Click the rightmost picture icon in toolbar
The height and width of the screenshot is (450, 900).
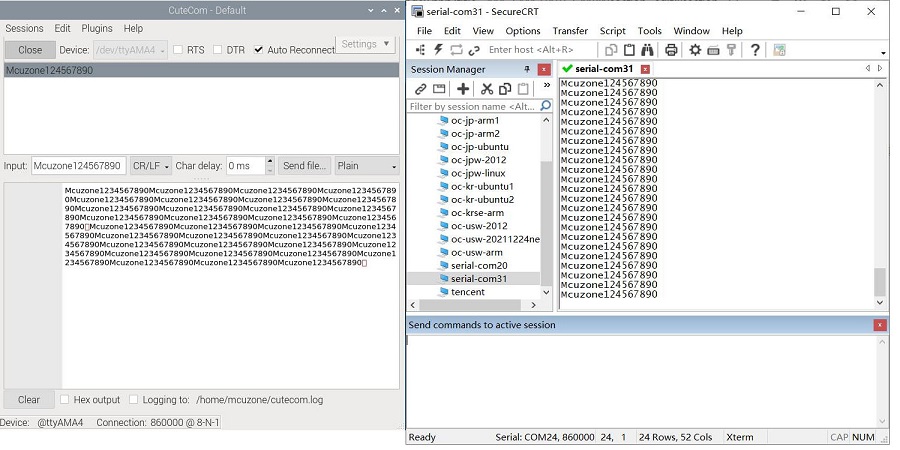[x=779, y=50]
